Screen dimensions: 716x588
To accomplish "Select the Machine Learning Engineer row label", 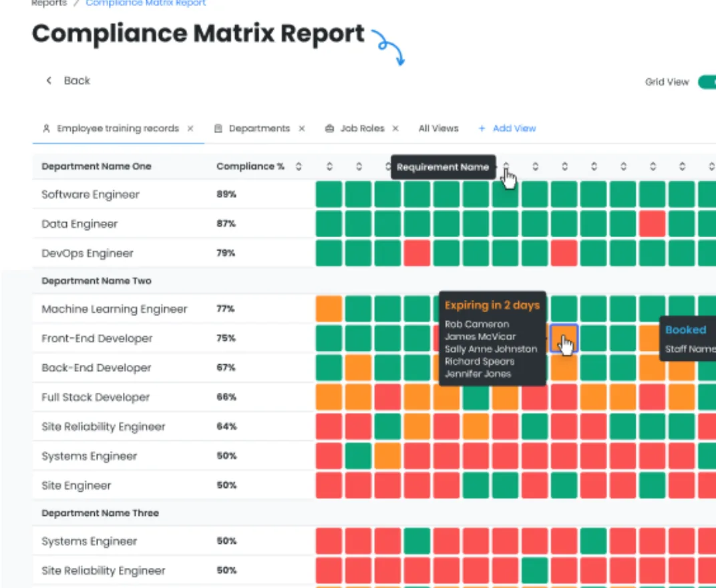I will 114,309.
